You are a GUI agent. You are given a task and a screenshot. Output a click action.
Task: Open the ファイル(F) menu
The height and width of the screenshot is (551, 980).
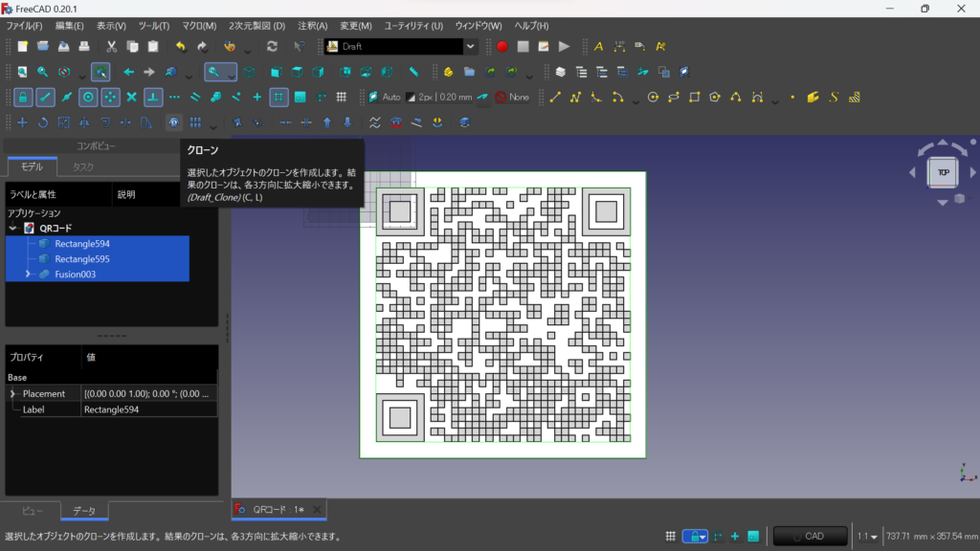pos(24,26)
